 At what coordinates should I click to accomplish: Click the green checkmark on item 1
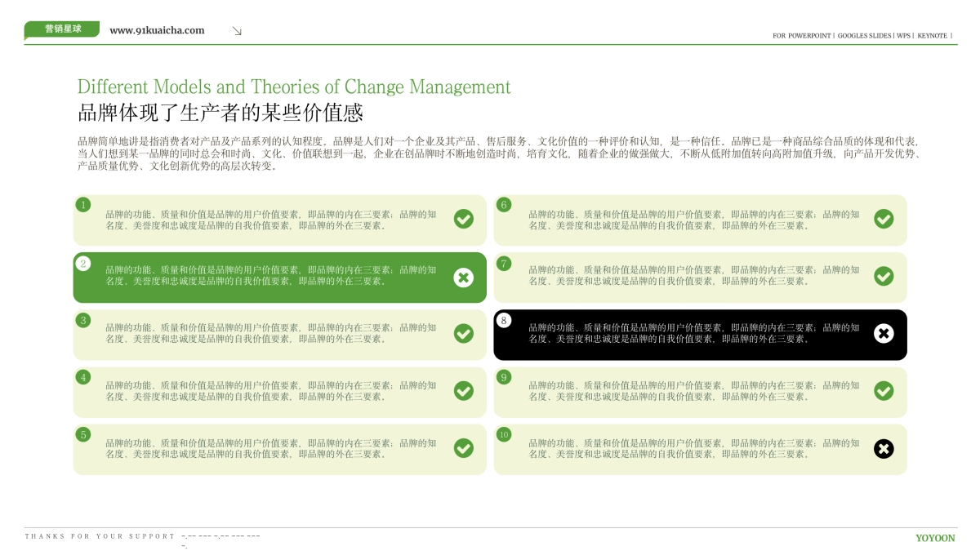464,220
